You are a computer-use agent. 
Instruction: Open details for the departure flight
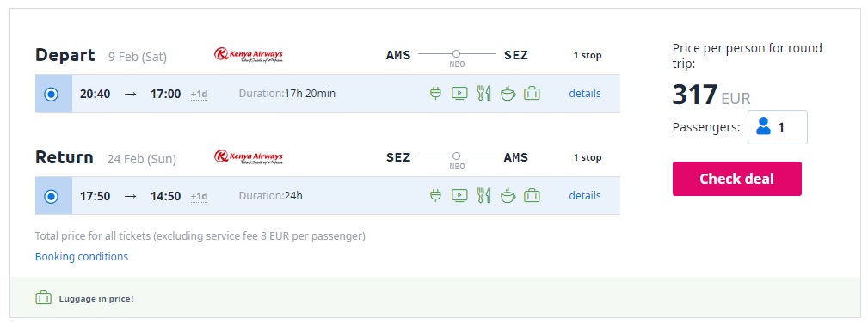pyautogui.click(x=585, y=94)
